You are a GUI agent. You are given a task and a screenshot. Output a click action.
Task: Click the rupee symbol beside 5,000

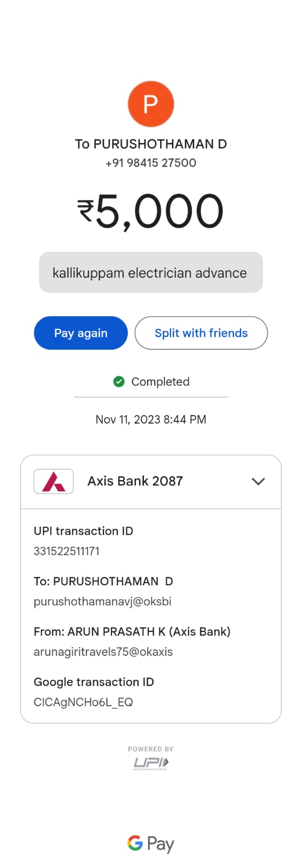pyautogui.click(x=86, y=210)
